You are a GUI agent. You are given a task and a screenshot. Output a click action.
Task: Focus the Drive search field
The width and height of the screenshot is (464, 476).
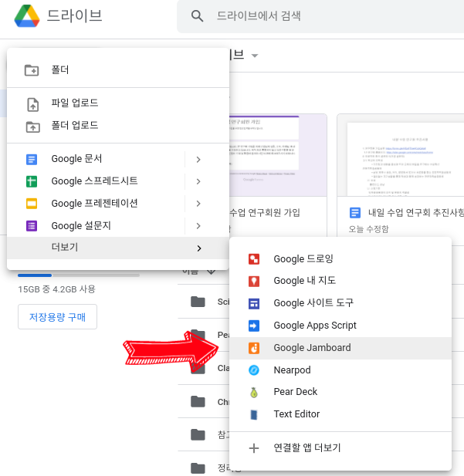(320, 16)
